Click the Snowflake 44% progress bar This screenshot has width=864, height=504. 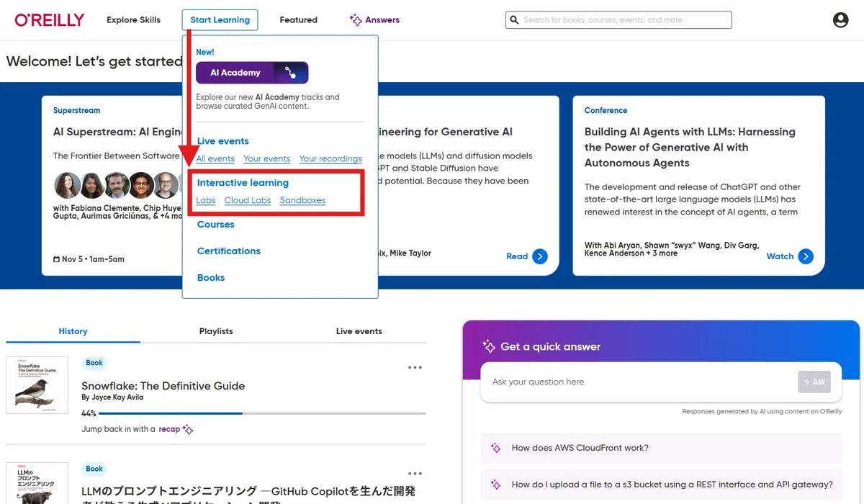[x=262, y=414]
